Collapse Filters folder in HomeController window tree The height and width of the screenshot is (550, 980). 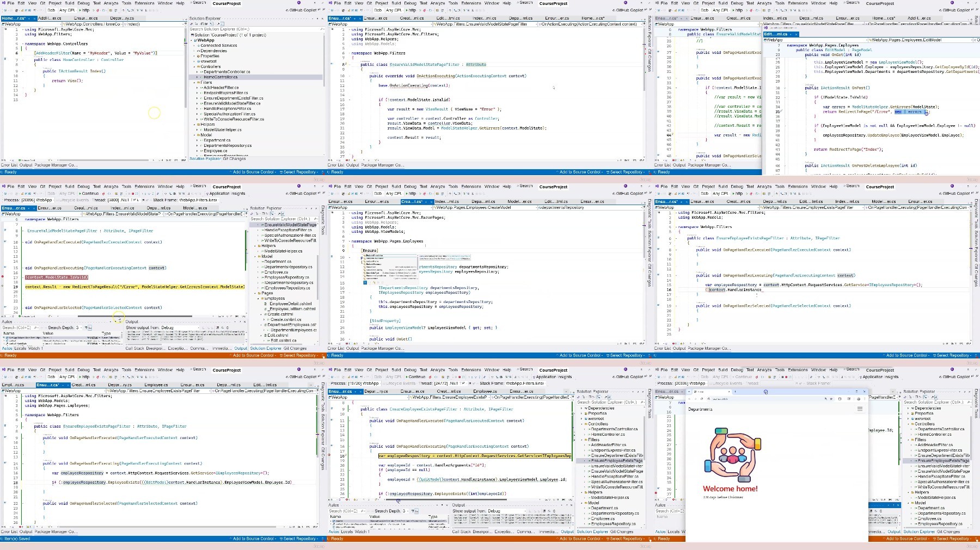pos(194,82)
